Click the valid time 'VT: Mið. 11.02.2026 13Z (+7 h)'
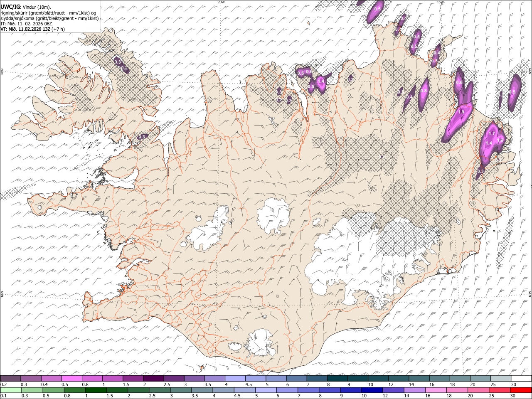Image resolution: width=532 pixels, height=399 pixels. click(32, 29)
